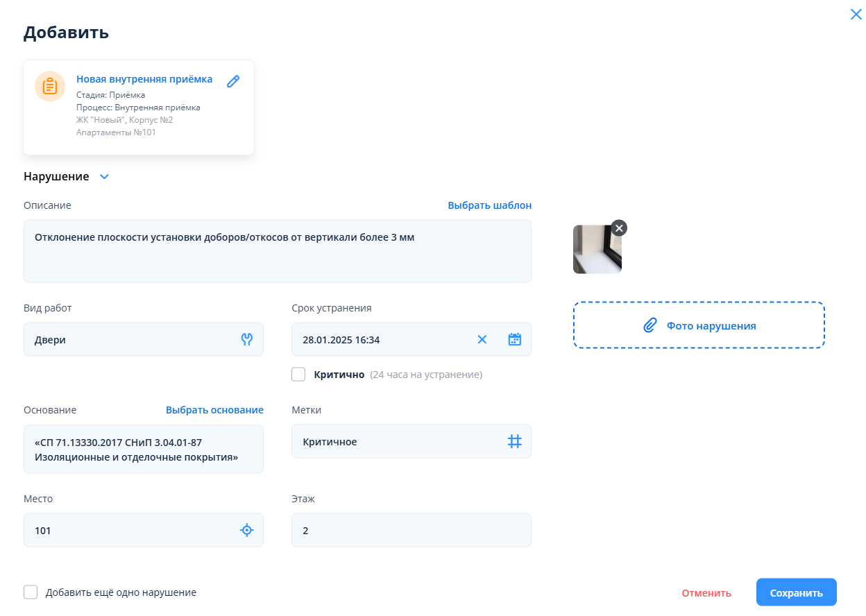The height and width of the screenshot is (616, 866).
Task: Open calendar picker for Срок устранения
Action: pos(514,339)
